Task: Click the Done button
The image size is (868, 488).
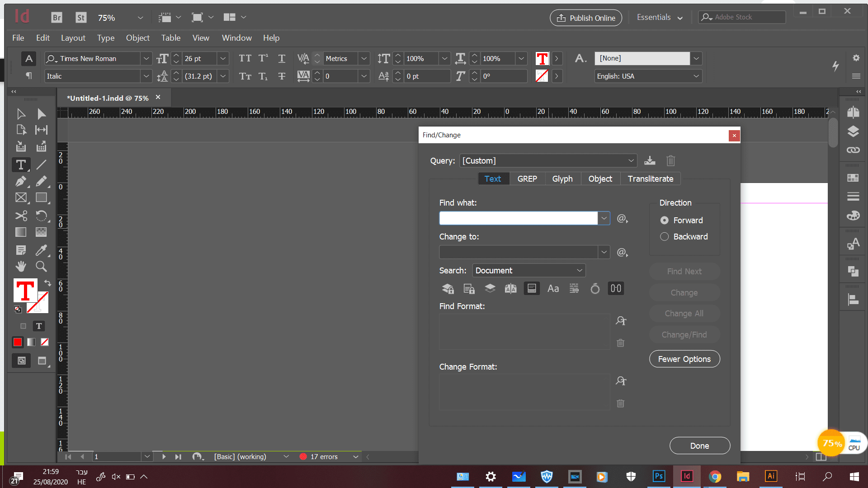Action: click(699, 446)
